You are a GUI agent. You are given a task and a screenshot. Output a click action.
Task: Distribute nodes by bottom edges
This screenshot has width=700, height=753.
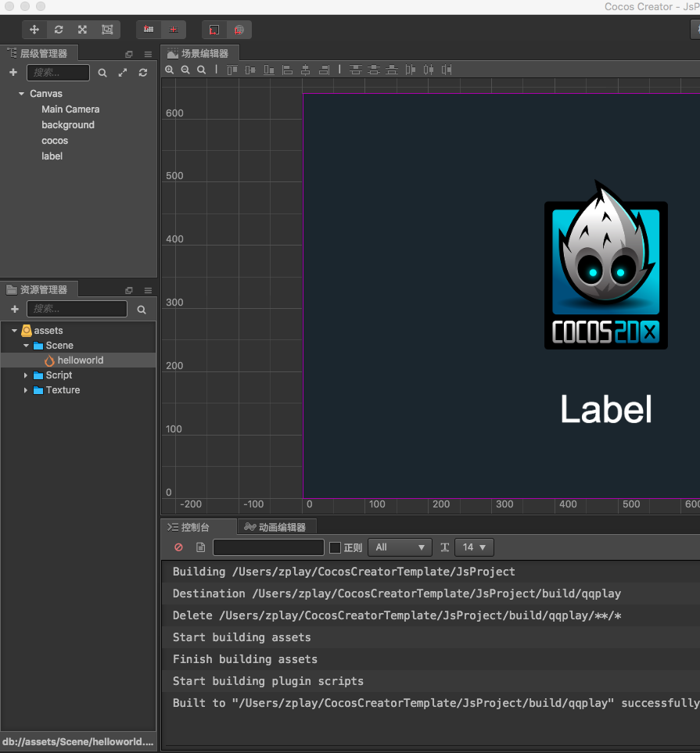392,70
